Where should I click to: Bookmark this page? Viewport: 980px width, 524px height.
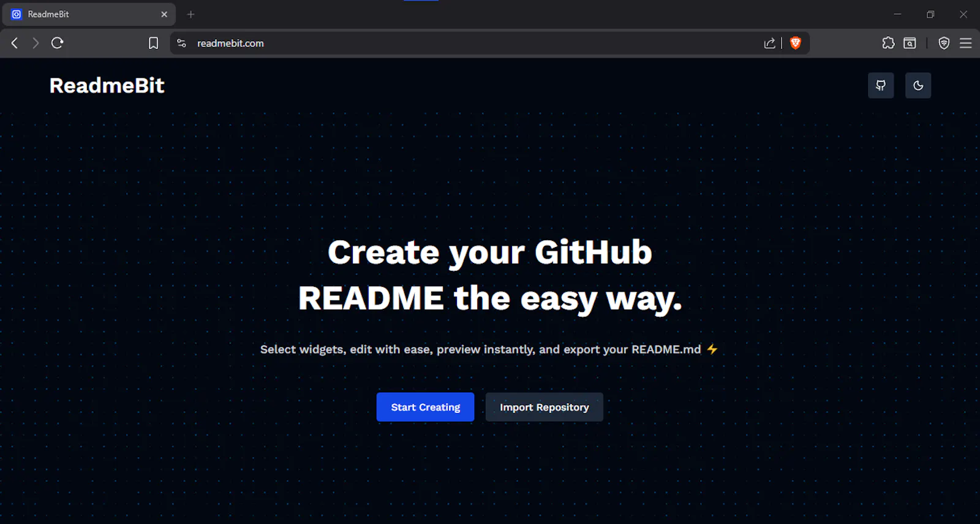pyautogui.click(x=153, y=43)
